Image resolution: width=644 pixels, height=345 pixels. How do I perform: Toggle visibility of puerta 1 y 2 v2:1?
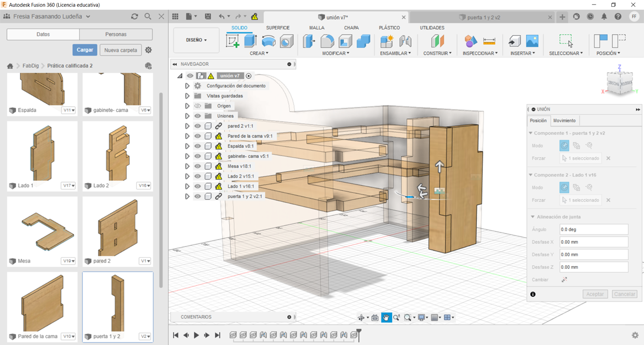pos(197,197)
